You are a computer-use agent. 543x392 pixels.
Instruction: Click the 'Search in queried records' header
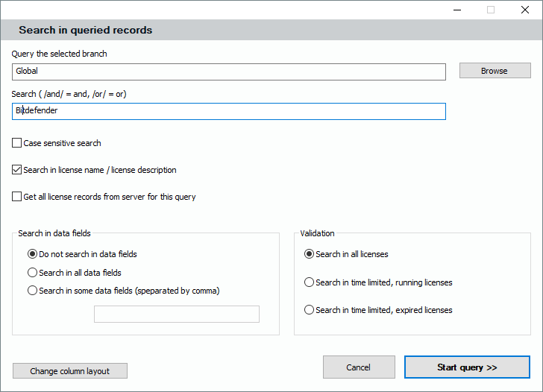pyautogui.click(x=86, y=31)
